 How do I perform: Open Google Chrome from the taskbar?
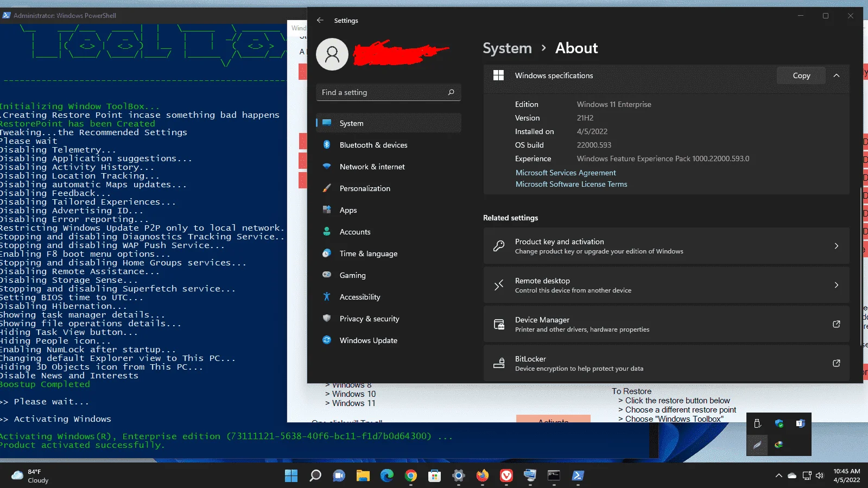point(410,476)
